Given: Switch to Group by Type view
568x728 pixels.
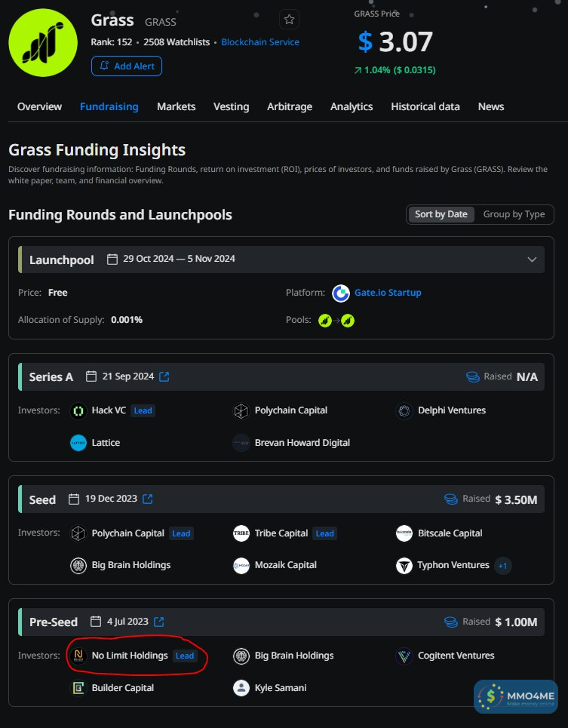Looking at the screenshot, I should [514, 214].
